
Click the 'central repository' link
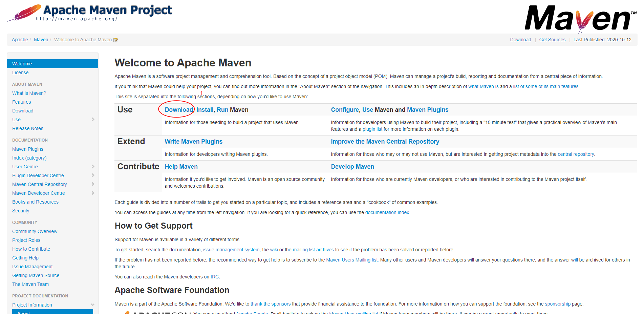tap(576, 154)
